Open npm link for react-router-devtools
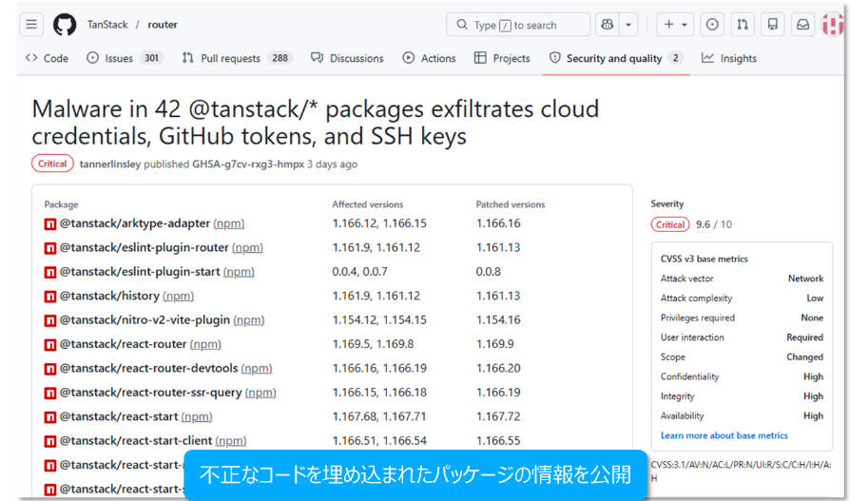This screenshot has height=501, width=868. (257, 368)
